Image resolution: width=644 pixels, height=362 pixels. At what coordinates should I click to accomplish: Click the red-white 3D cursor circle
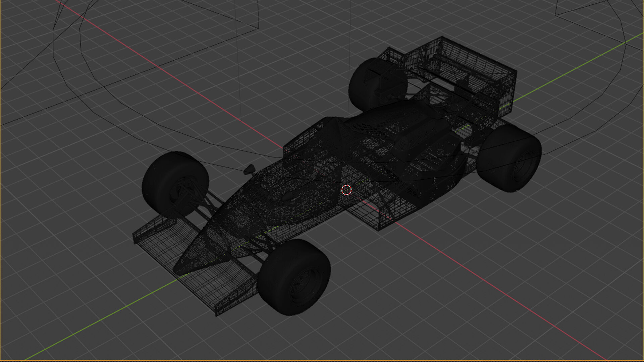(x=346, y=190)
